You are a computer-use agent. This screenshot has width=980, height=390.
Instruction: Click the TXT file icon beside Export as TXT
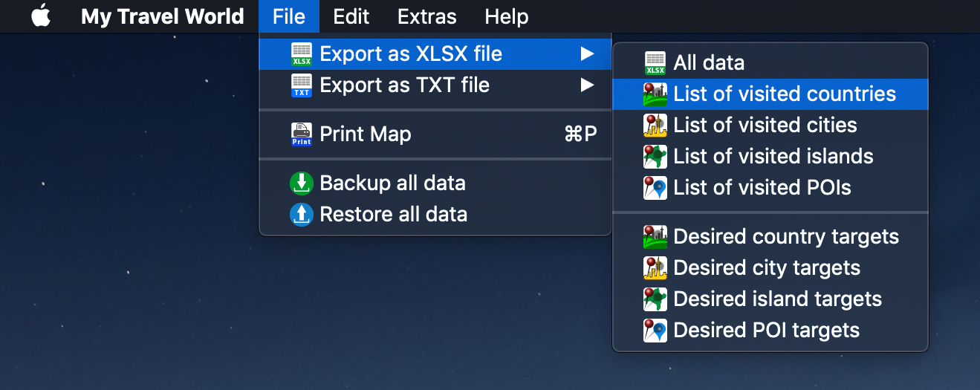(302, 85)
